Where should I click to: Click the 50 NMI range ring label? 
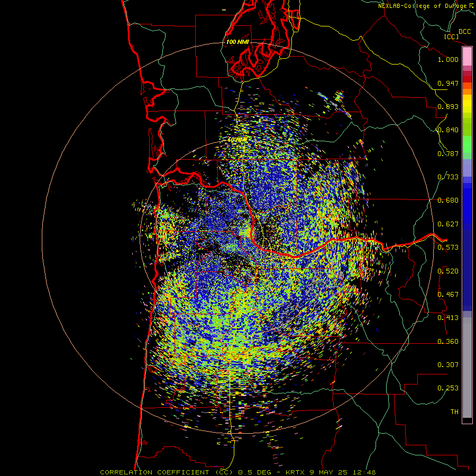(x=237, y=140)
